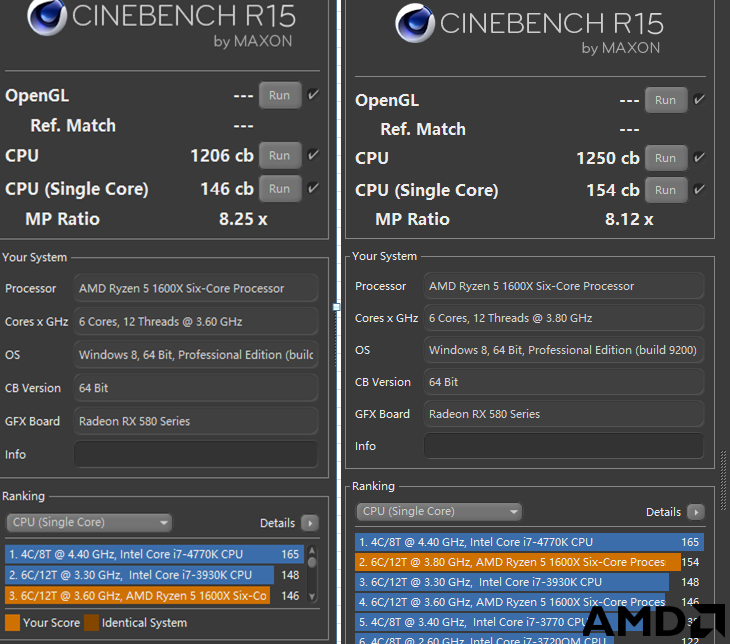Click Your Score orange legend swatch
730x644 pixels.
[13, 623]
